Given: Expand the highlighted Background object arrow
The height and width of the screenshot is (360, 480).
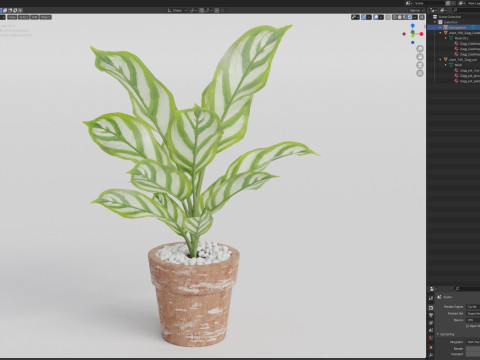Looking at the screenshot, I should [x=440, y=27].
